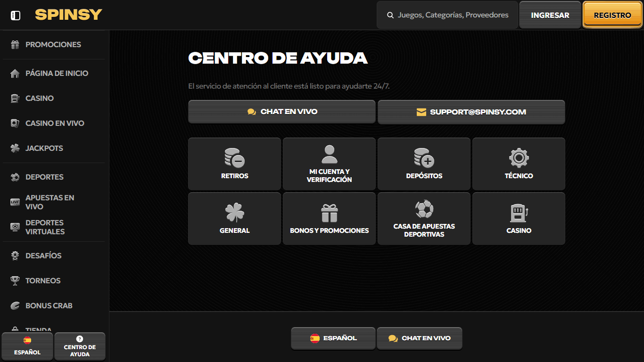Image resolution: width=644 pixels, height=362 pixels.
Task: Open CASINO EN VIVO section
Action: [55, 123]
